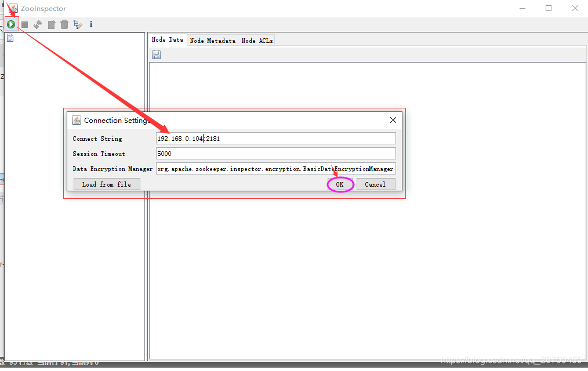588x371 pixels.
Task: Click the Session Timeout input field
Action: pos(275,154)
